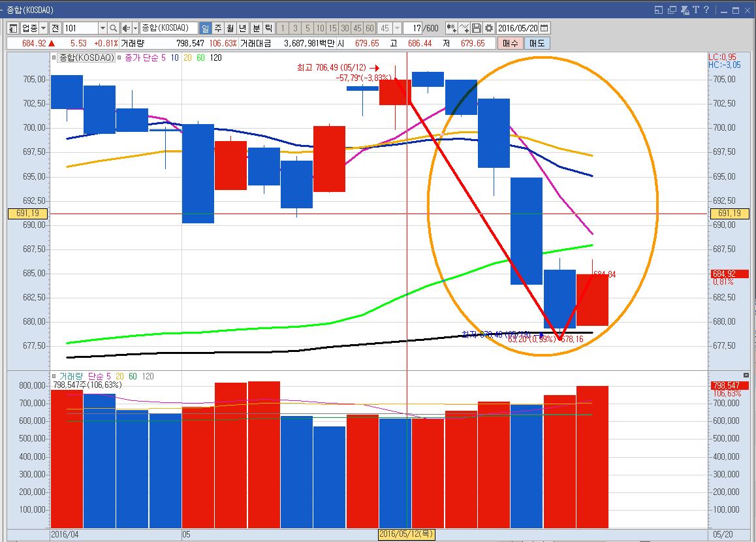Open the calendar icon beside 2016/05/20
Screen dimensions: 756x542
pyautogui.click(x=544, y=28)
